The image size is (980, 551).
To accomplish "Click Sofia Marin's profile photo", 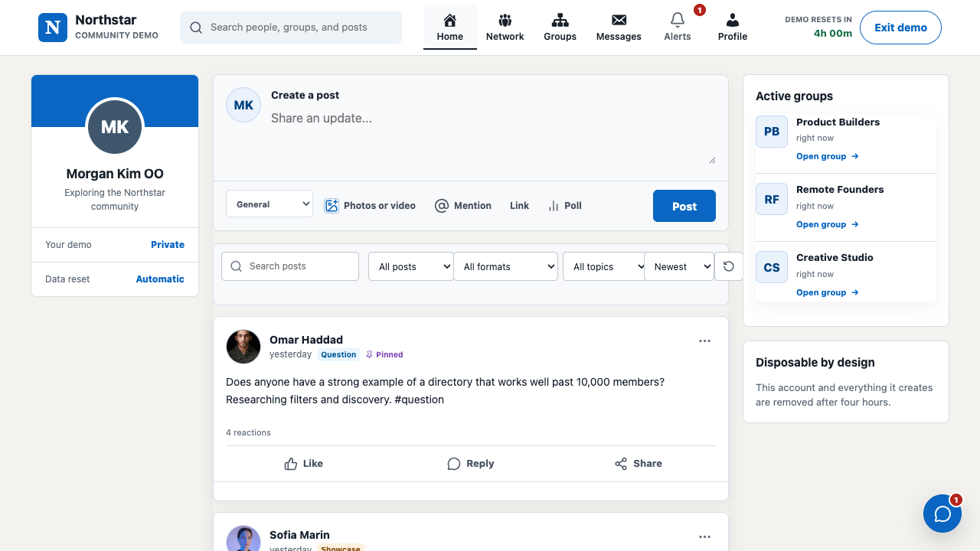I will (243, 540).
